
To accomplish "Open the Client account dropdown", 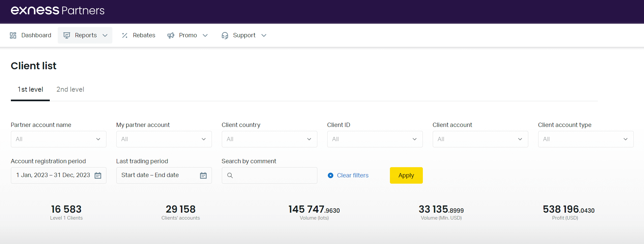I will coord(481,139).
